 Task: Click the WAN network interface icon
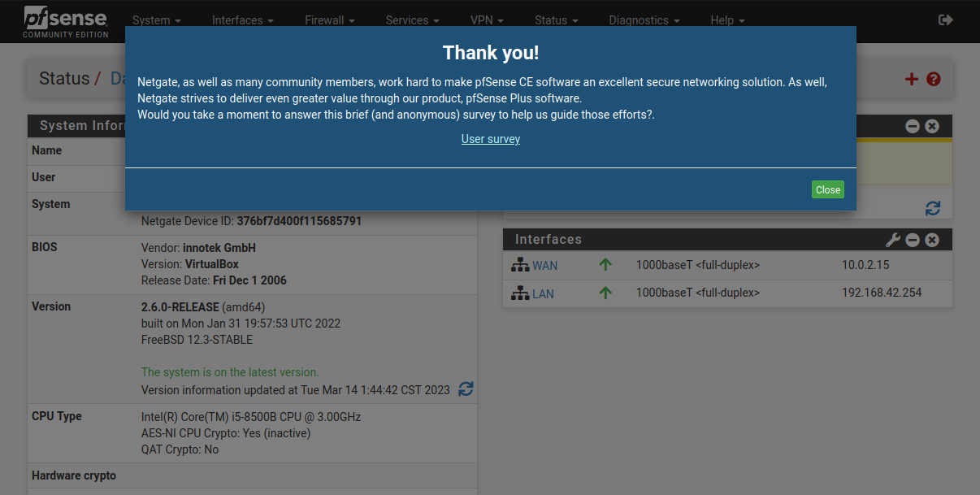(520, 265)
